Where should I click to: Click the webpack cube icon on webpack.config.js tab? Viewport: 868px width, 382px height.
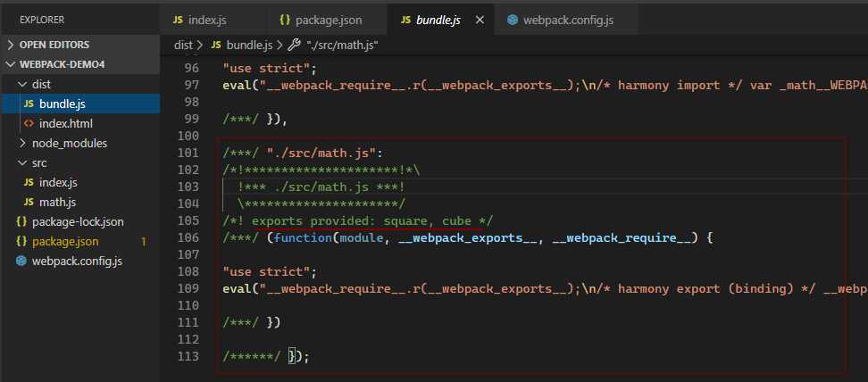pyautogui.click(x=513, y=20)
